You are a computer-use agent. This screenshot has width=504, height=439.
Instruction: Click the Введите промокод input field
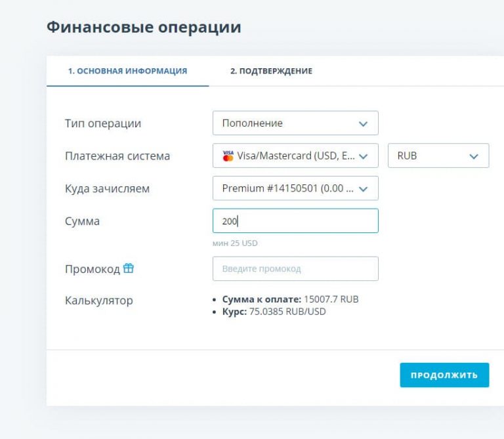click(295, 269)
